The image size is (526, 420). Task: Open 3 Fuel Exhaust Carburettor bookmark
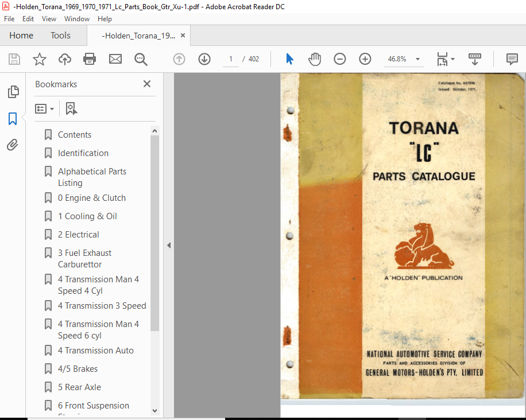[x=84, y=258]
